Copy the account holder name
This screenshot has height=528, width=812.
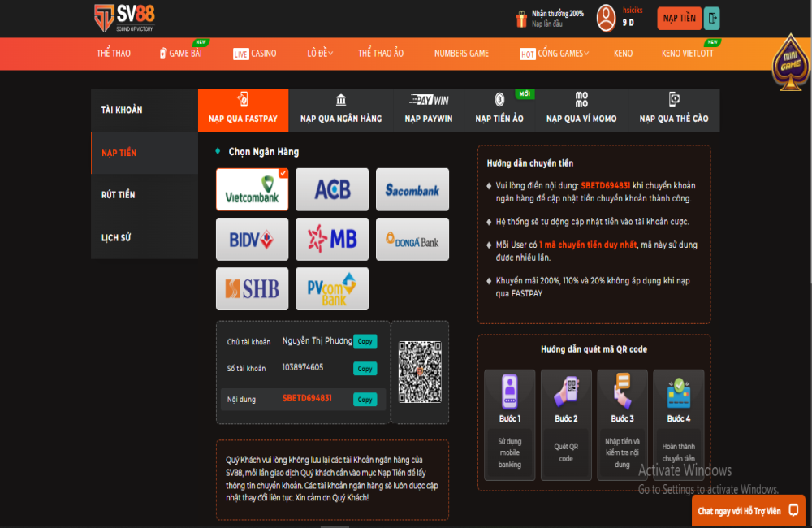tap(365, 341)
